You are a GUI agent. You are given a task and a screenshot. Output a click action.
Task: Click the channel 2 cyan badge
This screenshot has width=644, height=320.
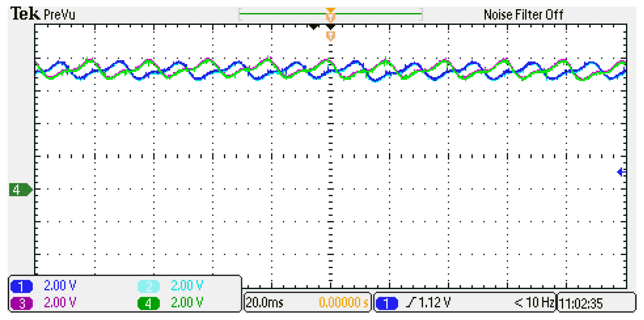click(x=148, y=286)
